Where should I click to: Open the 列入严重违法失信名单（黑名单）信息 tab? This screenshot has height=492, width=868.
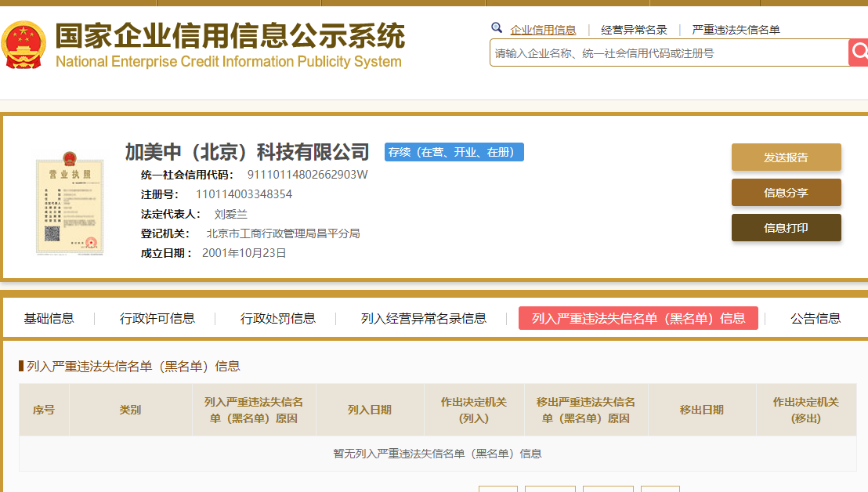point(638,318)
